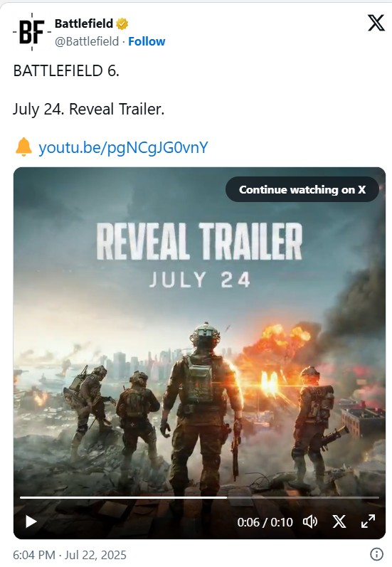Seek within the video progress bar
This screenshot has width=392, height=567.
(199, 497)
